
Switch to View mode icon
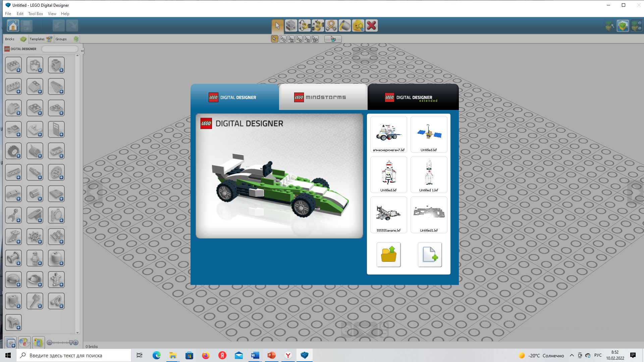[623, 26]
